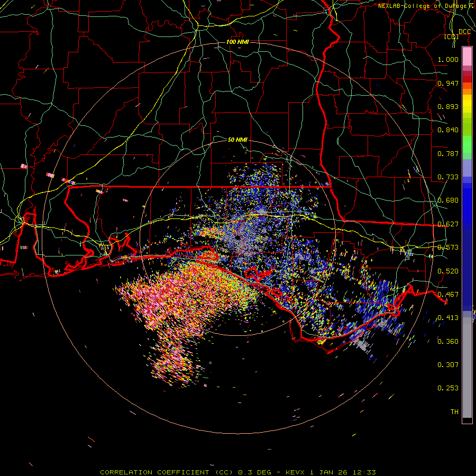Viewport: 476px width, 476px height.
Task: Select the 0.253 scale value
Action: [448, 388]
